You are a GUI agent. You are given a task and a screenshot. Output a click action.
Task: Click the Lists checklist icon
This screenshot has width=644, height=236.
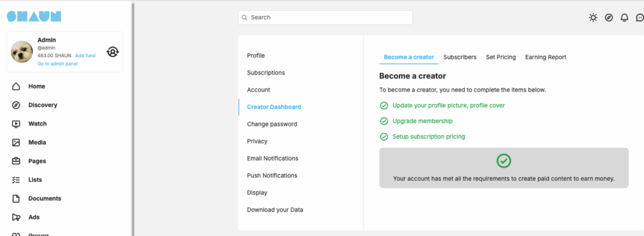point(16,180)
